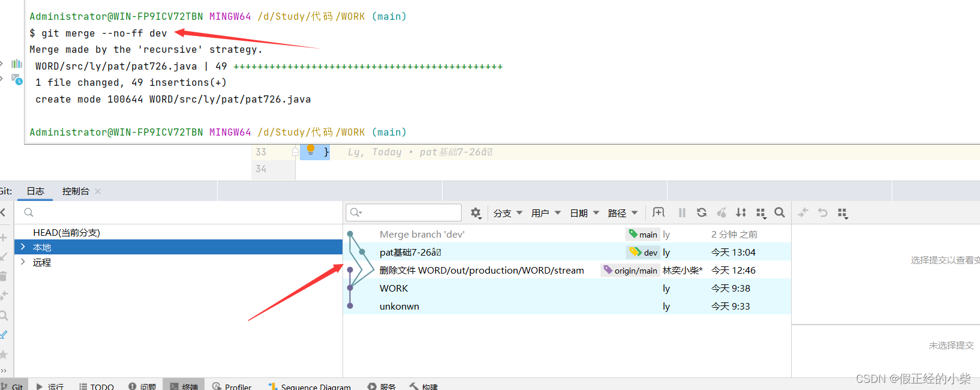Show more sidebar actions chevrons

pos(3,371)
